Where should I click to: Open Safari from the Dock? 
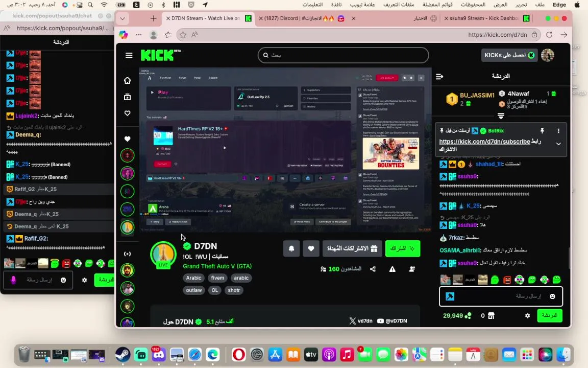[x=194, y=355]
